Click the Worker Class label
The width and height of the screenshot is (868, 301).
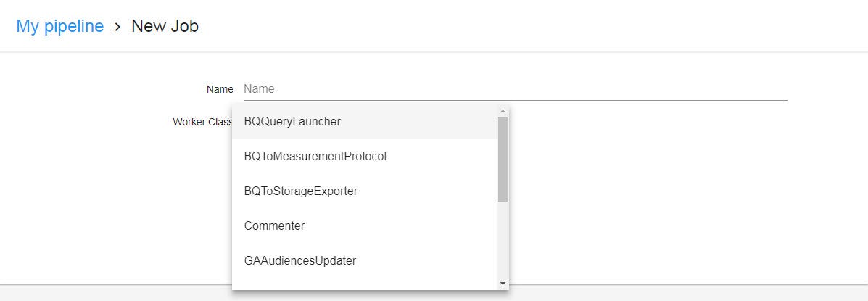click(202, 122)
